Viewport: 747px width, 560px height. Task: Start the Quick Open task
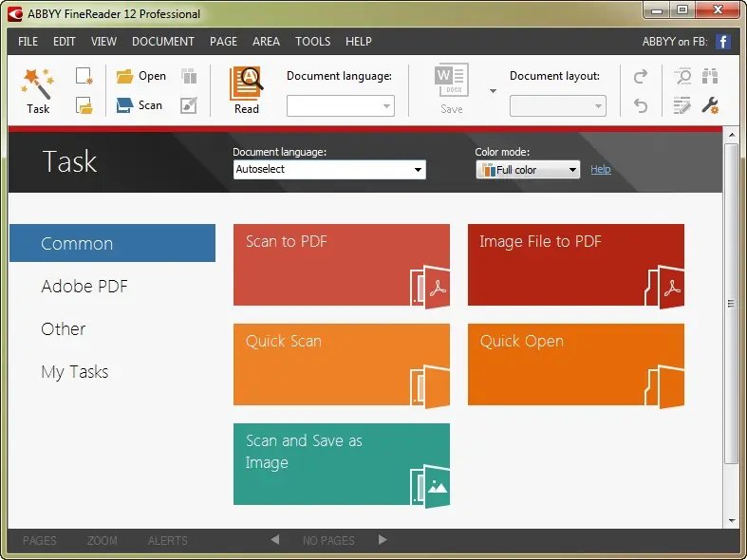(x=576, y=364)
